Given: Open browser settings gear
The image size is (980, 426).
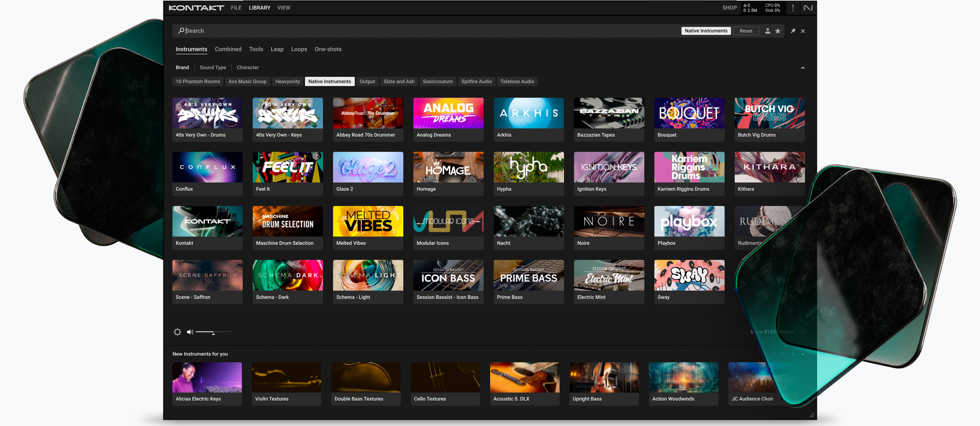Looking at the screenshot, I should click(177, 332).
